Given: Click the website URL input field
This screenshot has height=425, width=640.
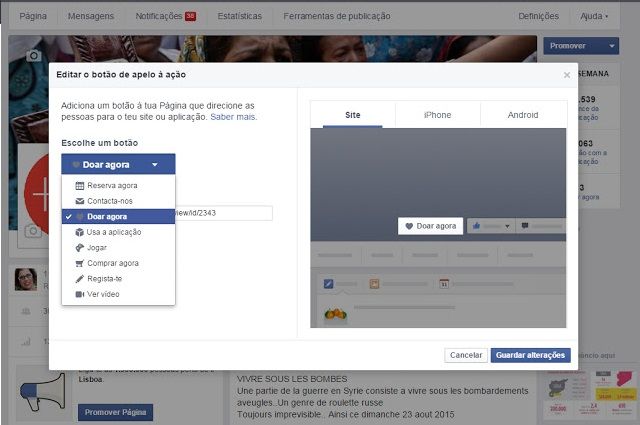Looking at the screenshot, I should click(x=224, y=213).
